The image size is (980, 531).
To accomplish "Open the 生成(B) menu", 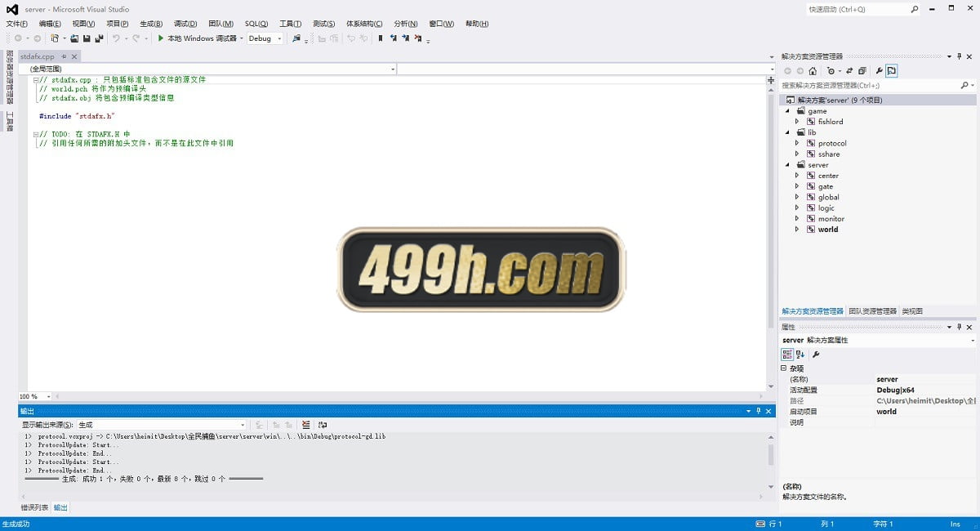I will point(151,24).
